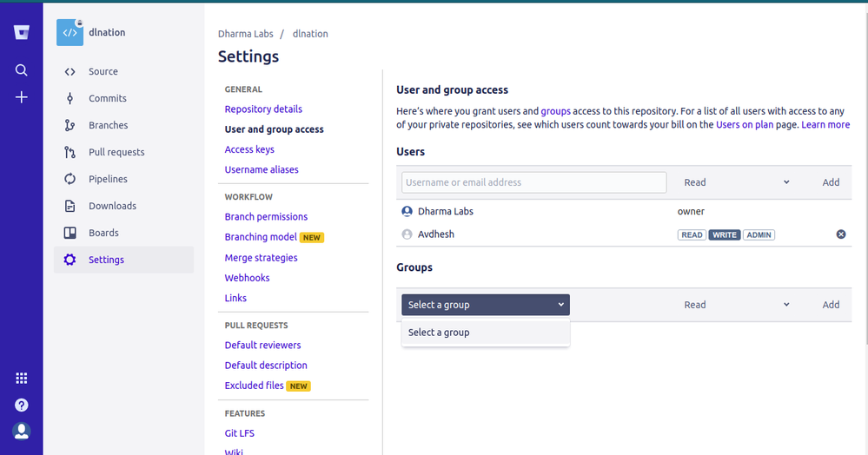Image resolution: width=868 pixels, height=455 pixels.
Task: Click the Dharma Labs user name
Action: click(446, 212)
